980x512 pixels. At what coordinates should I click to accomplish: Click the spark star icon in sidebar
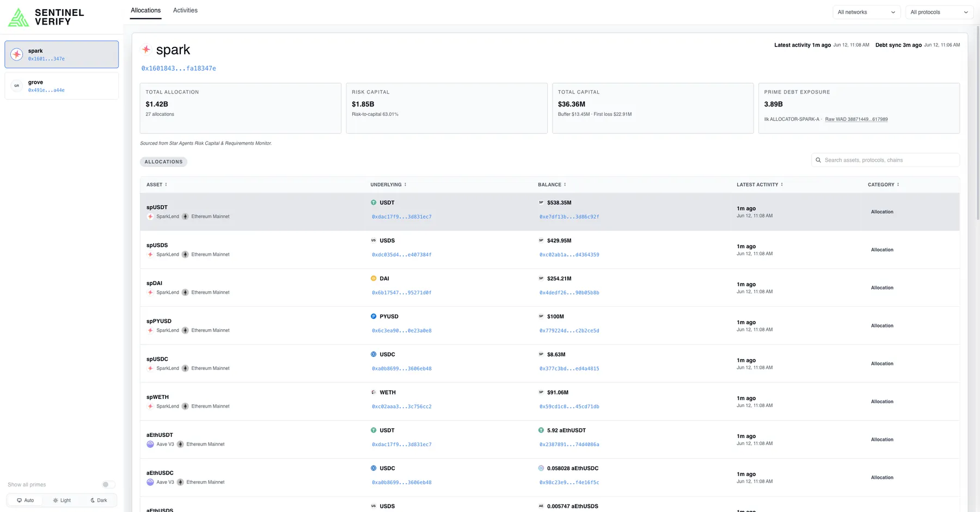pyautogui.click(x=17, y=54)
